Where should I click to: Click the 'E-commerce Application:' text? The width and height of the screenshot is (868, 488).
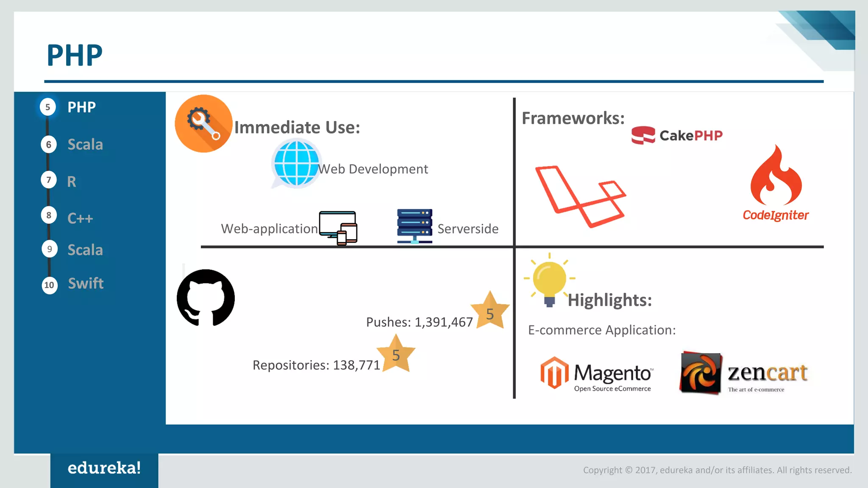[602, 330]
